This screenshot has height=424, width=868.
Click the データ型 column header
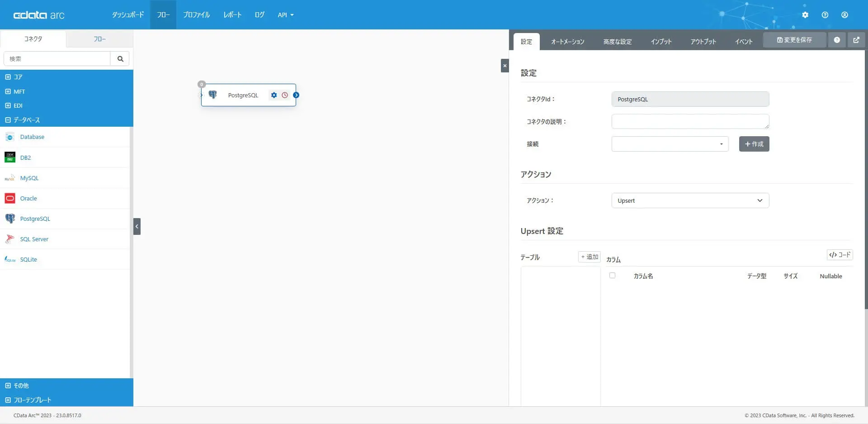[757, 276]
